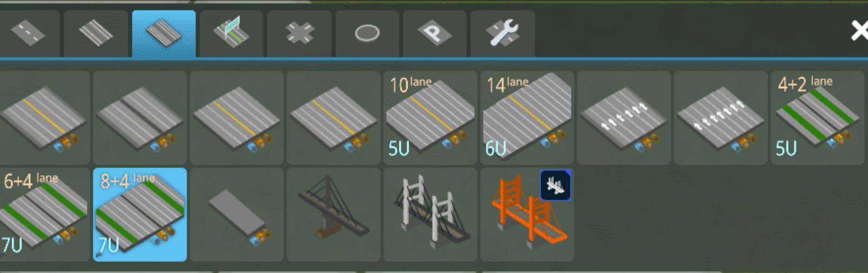Close the road selection panel

[x=858, y=32]
